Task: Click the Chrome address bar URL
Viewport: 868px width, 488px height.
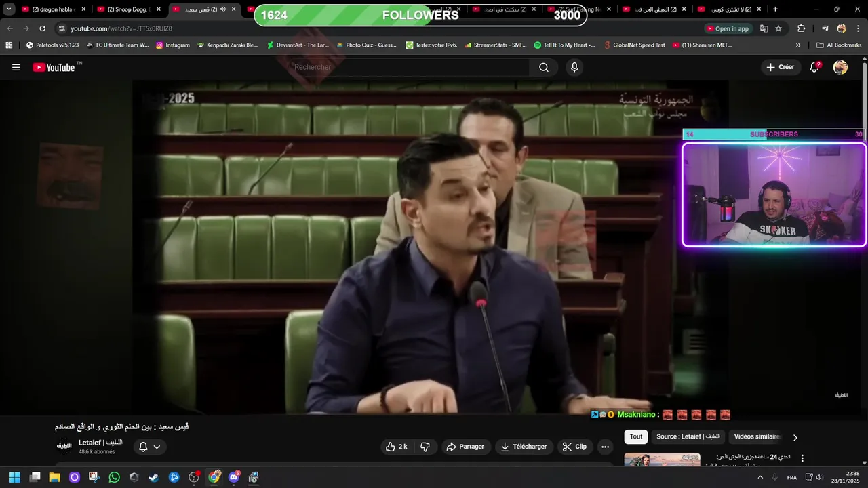Action: click(x=121, y=28)
